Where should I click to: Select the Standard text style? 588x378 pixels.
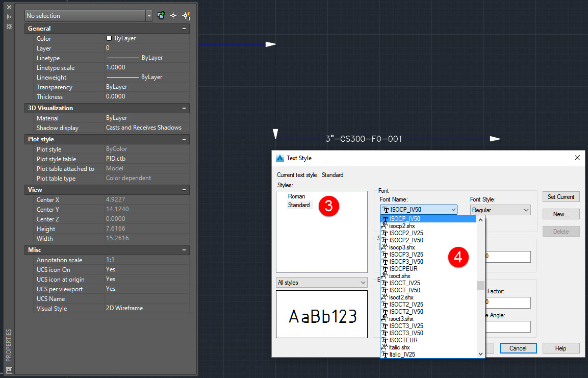point(299,205)
